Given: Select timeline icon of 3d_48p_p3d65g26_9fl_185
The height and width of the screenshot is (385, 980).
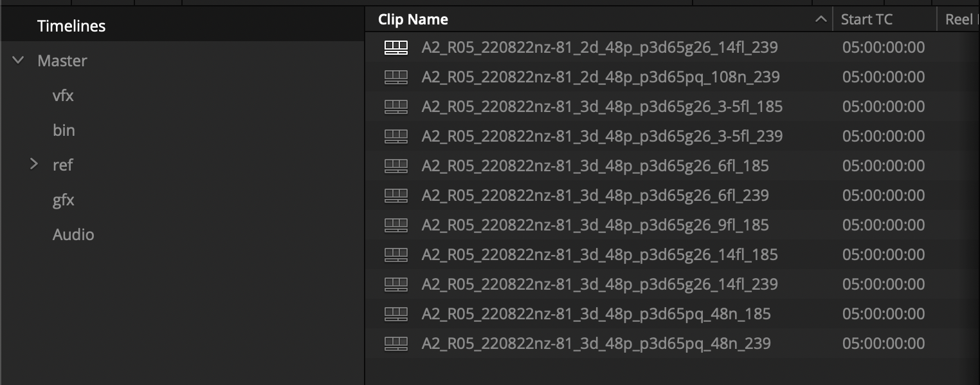Looking at the screenshot, I should (396, 225).
